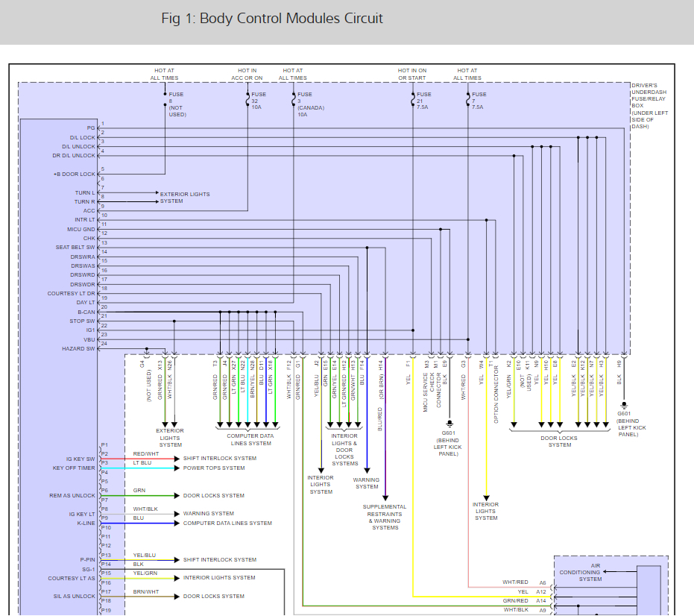Select the 'CHK' terminal label
This screenshot has height=616, width=694.
pyautogui.click(x=89, y=238)
